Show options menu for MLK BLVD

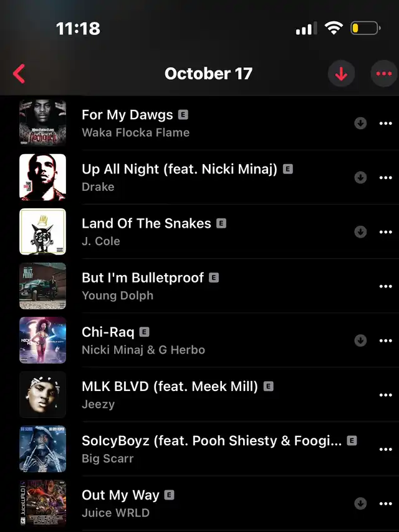(385, 395)
